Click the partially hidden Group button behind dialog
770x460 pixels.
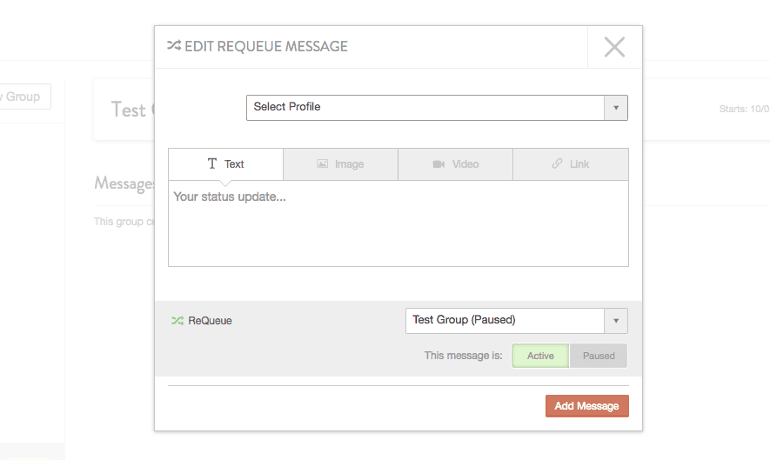(x=24, y=97)
